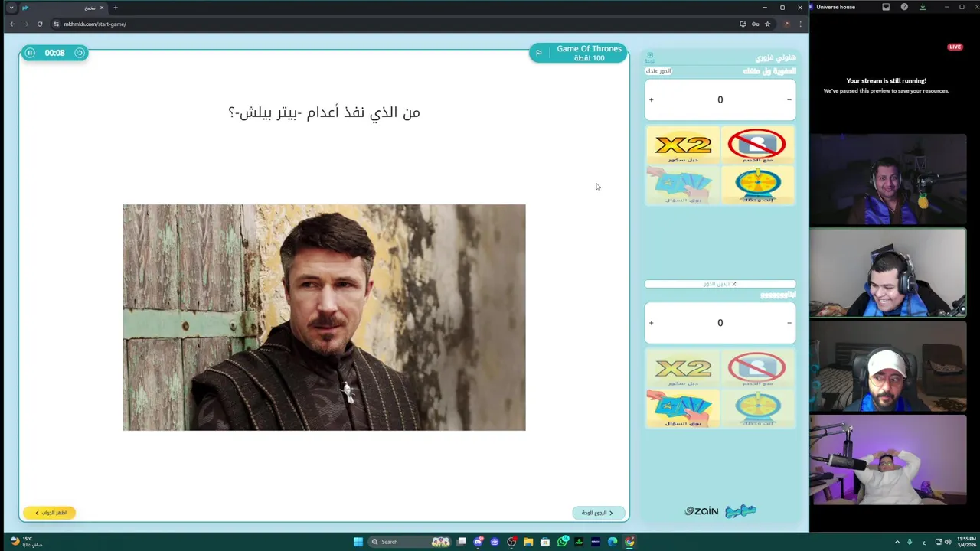Open the Littlefinger question image
Image resolution: width=980 pixels, height=551 pixels.
pos(324,318)
